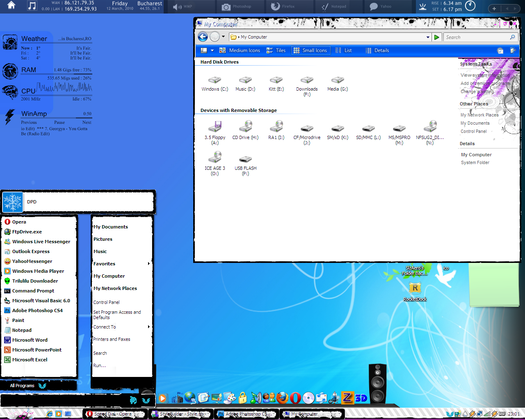
Task: Expand the address bar history dropdown
Action: 428,37
